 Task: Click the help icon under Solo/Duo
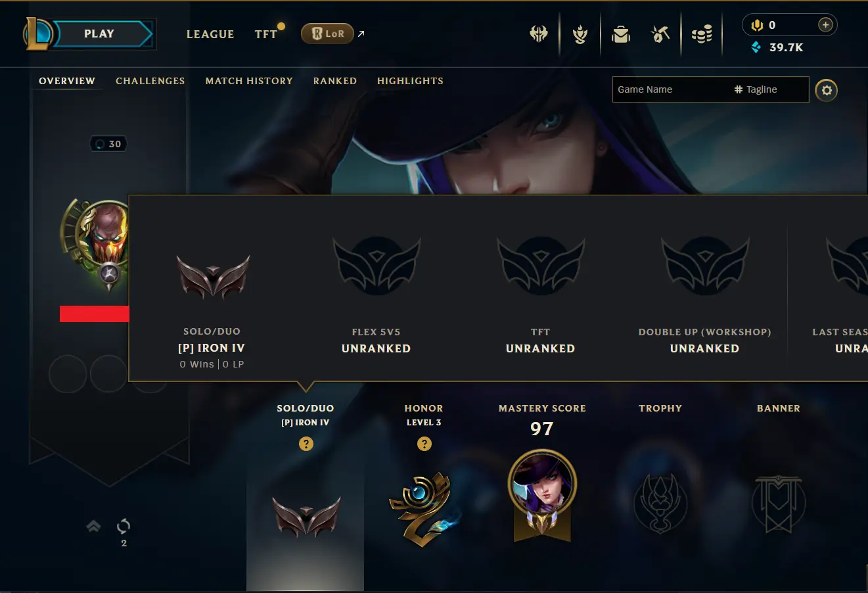[306, 444]
